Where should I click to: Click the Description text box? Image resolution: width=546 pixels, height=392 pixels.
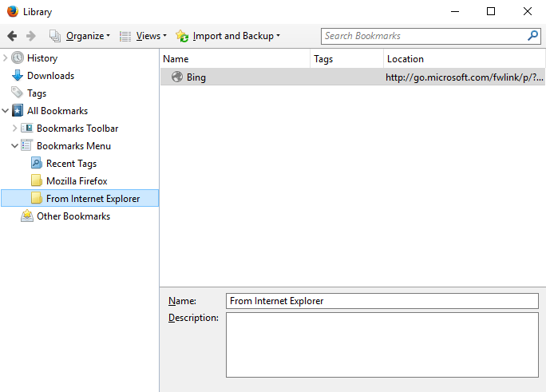[382, 344]
